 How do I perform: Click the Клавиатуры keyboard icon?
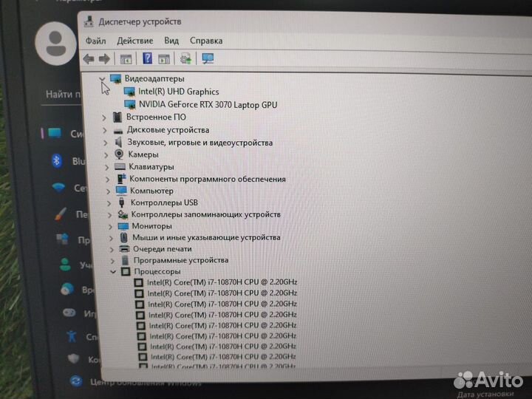120,166
